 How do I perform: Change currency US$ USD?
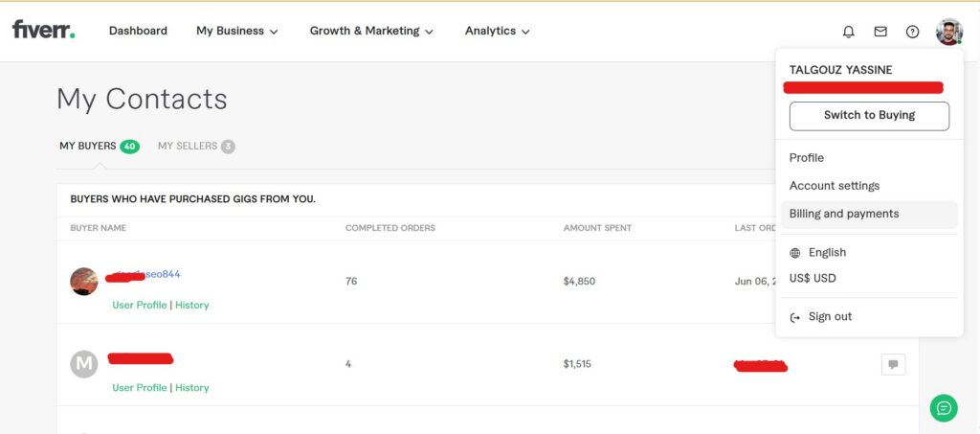click(813, 278)
